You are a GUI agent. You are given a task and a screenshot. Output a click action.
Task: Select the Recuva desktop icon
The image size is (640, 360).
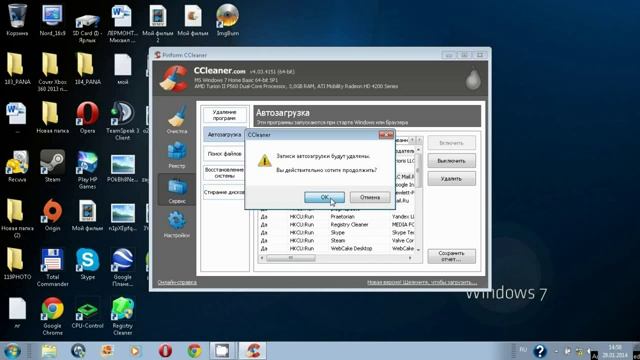tap(17, 167)
